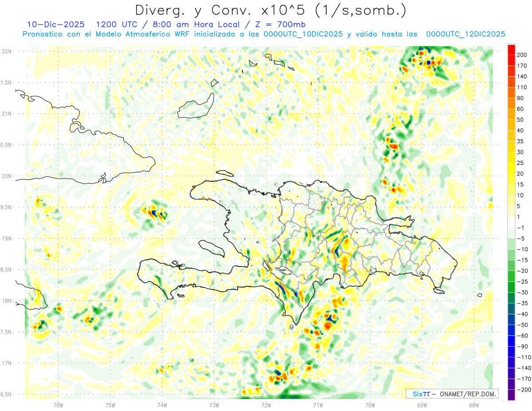Image resolution: width=532 pixels, height=411 pixels.
Task: Click the 68W longitude label
Action: [474, 405]
